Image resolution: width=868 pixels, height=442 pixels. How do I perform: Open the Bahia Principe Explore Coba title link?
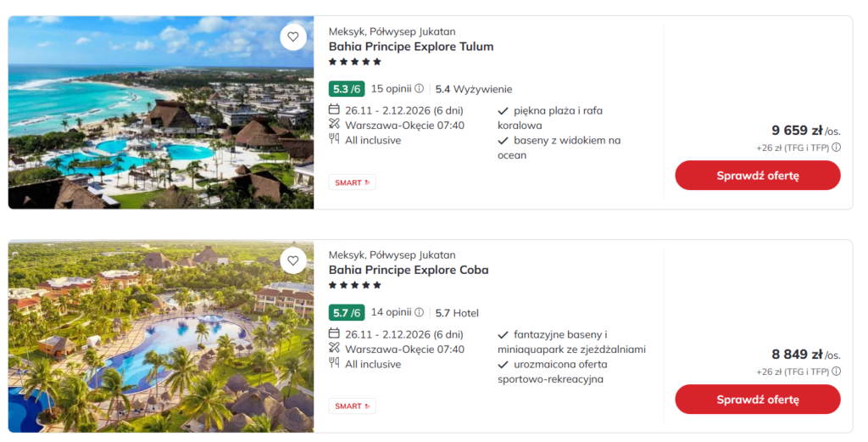pos(409,271)
